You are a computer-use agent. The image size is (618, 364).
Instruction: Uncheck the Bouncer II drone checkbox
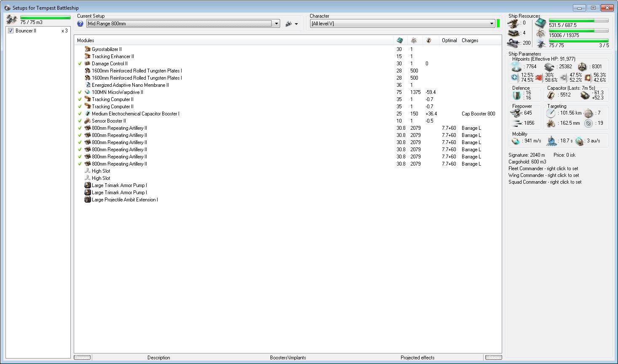coord(11,31)
